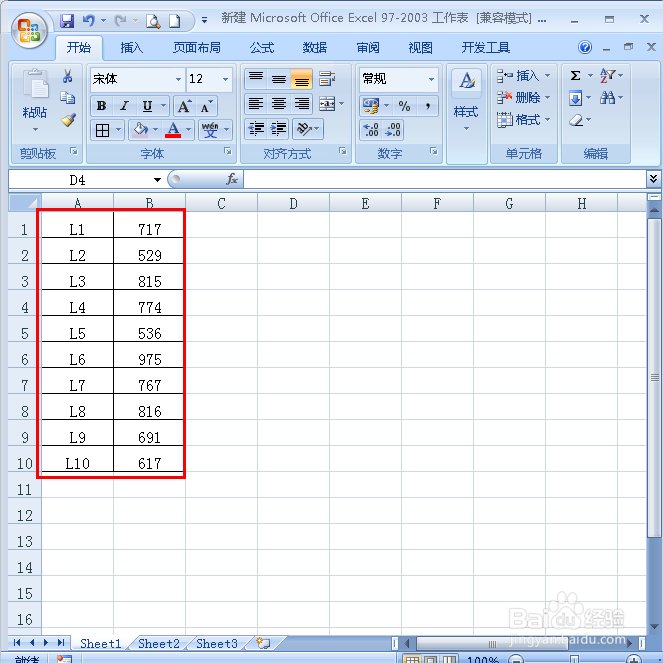This screenshot has width=663, height=663.
Task: Cut selection with scissors icon
Action: coord(67,76)
